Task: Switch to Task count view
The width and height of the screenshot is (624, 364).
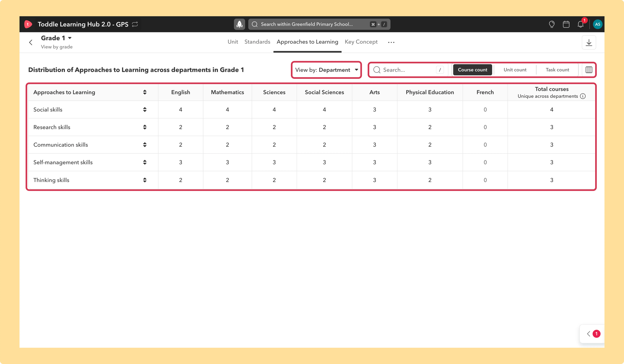Action: click(557, 70)
